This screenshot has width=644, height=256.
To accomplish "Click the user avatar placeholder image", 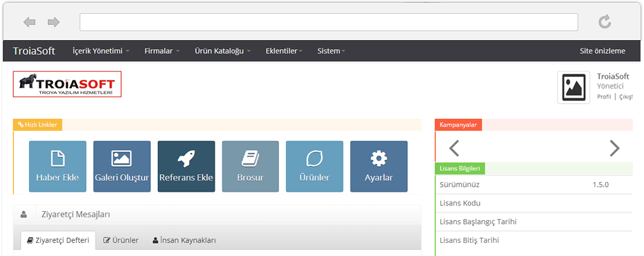I will pos(574,87).
